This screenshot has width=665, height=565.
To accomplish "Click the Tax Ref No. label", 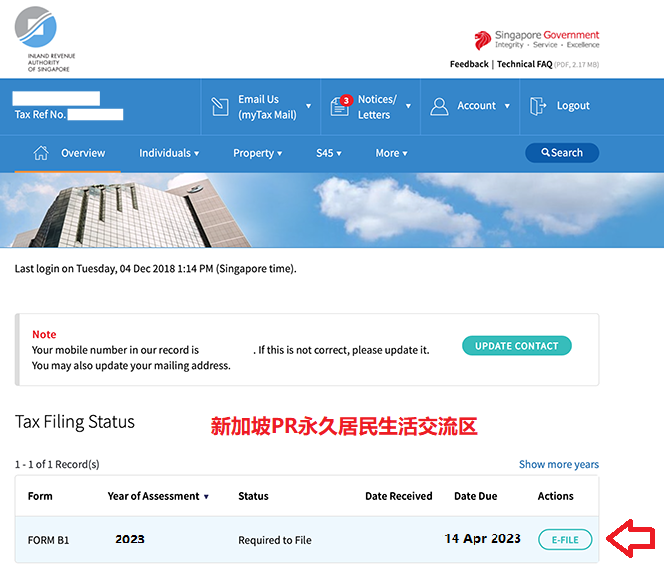I will (x=40, y=115).
